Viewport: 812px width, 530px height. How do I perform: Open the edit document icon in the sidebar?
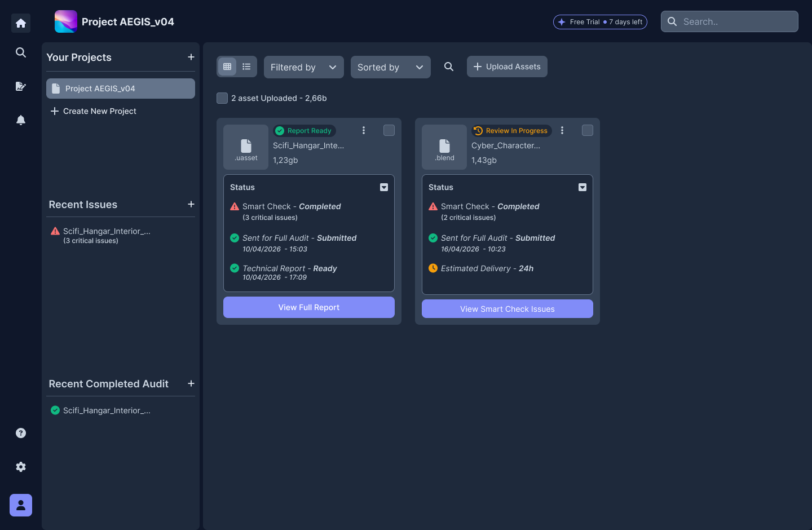pyautogui.click(x=21, y=86)
